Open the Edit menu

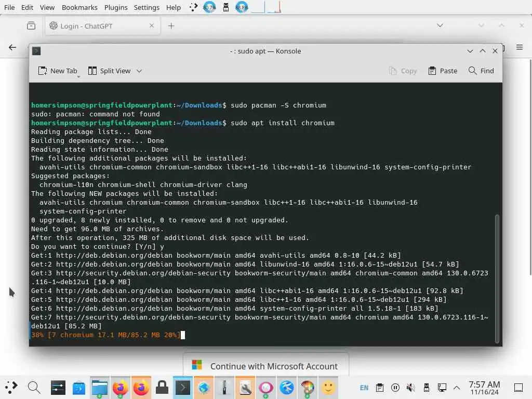pos(27,7)
